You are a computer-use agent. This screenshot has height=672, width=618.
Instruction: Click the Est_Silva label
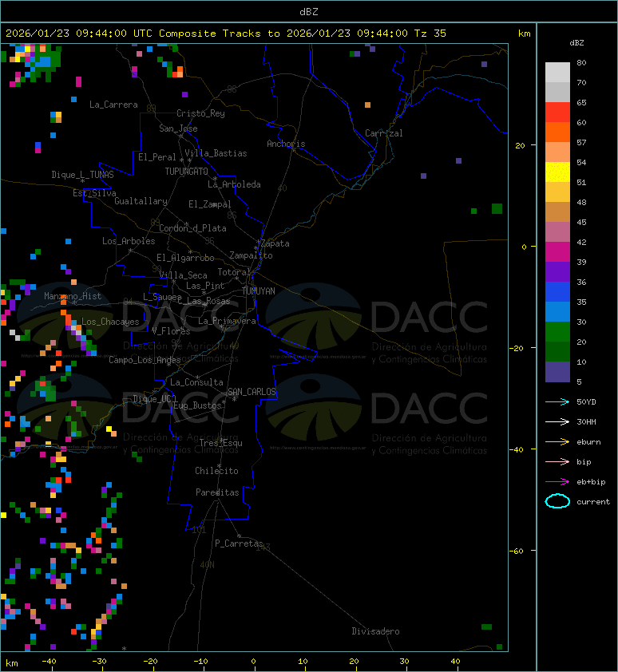click(x=94, y=193)
